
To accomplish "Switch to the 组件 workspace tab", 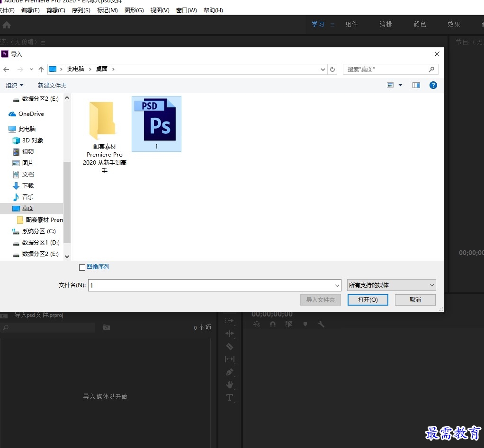I will click(351, 24).
